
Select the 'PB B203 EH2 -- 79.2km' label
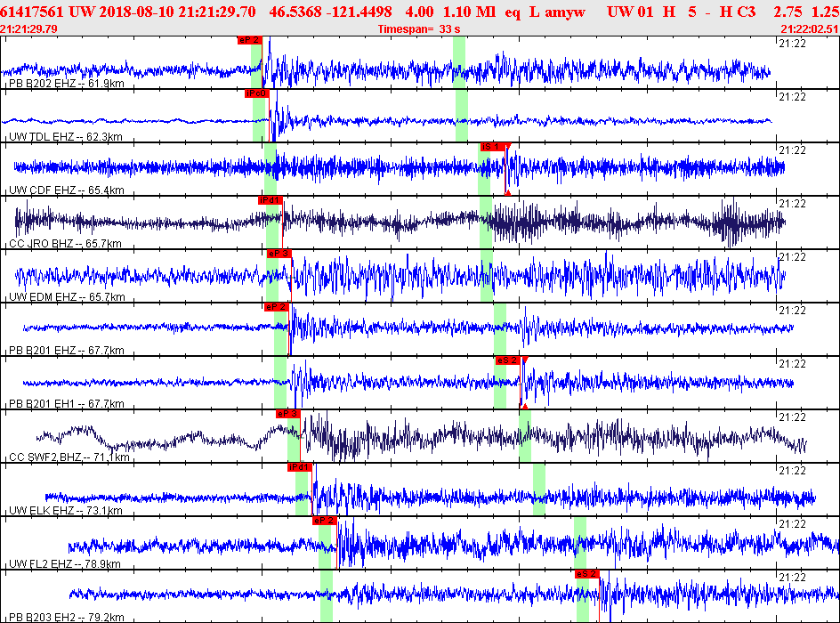click(67, 618)
